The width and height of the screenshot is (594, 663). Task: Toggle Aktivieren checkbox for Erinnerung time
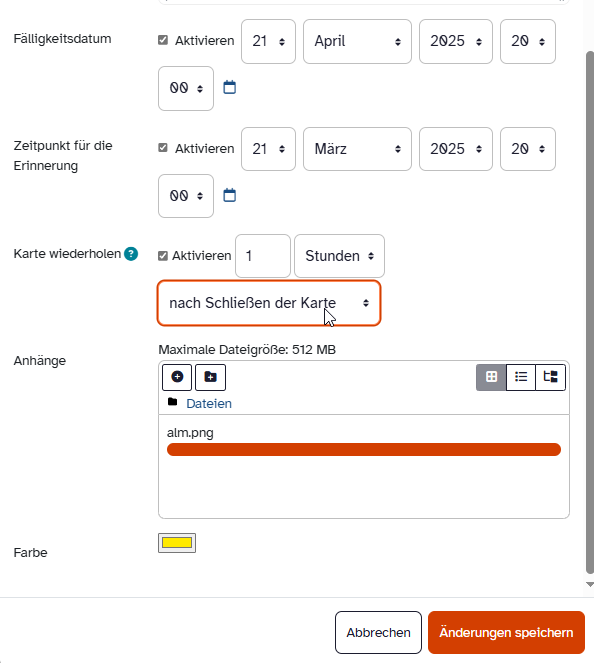[x=163, y=148]
